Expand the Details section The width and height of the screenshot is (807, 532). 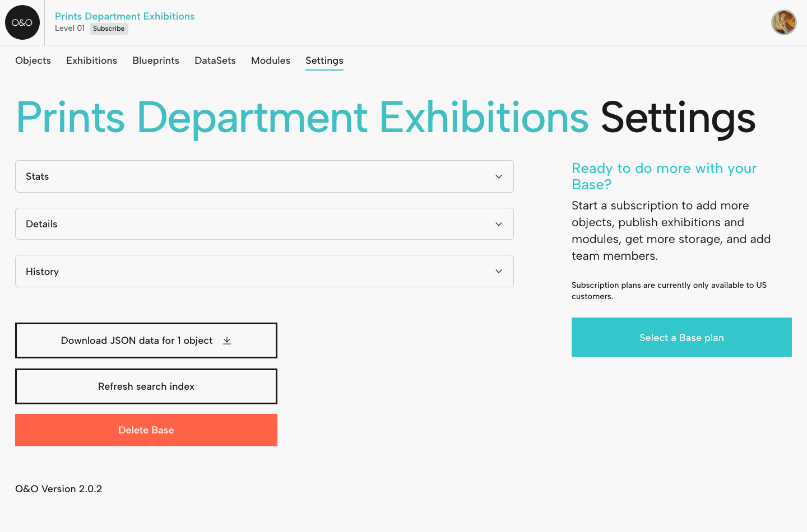click(x=264, y=223)
